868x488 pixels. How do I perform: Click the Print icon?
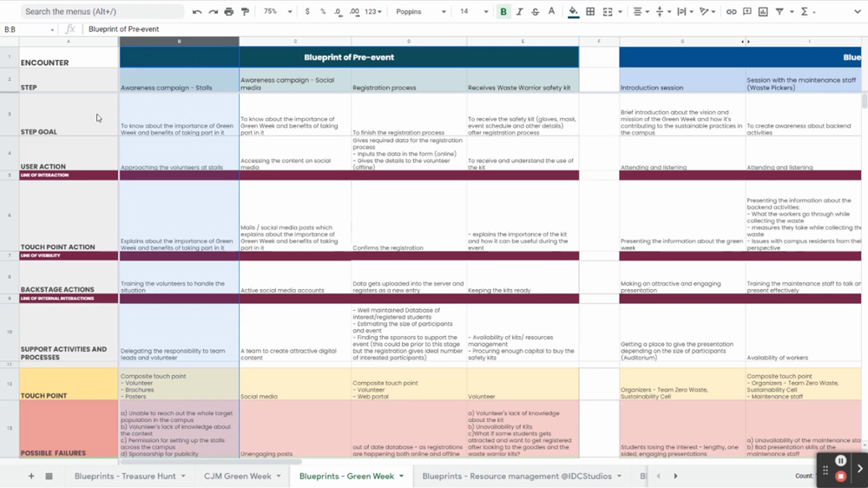228,11
